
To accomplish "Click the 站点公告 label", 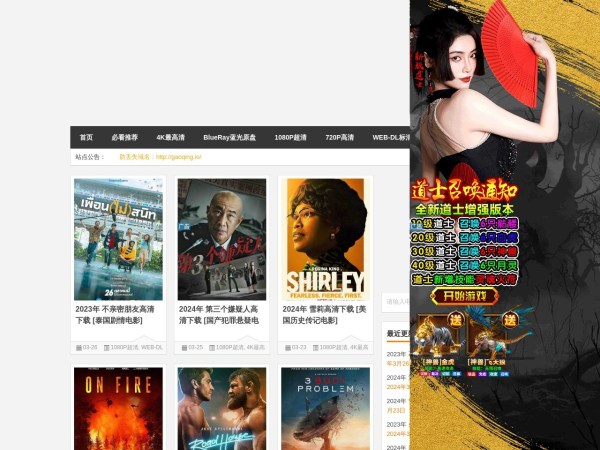I will coord(90,157).
